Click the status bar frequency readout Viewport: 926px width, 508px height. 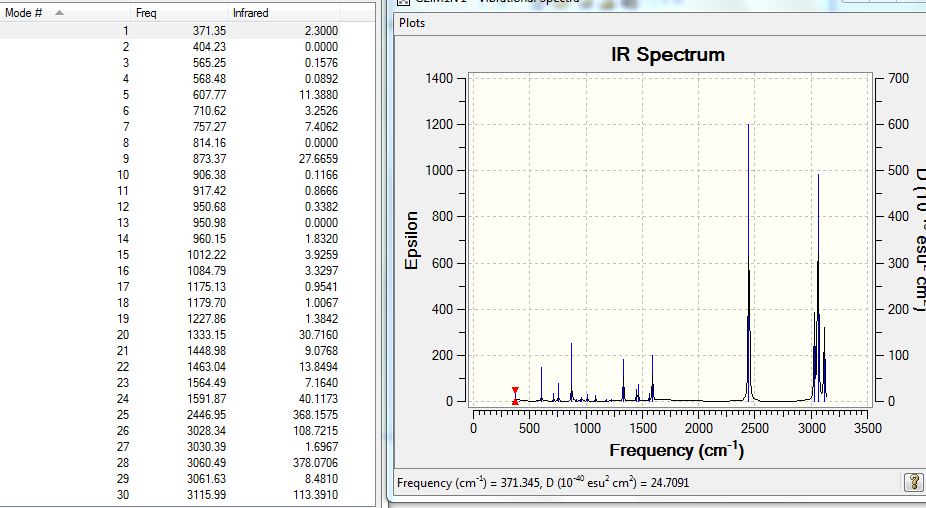point(543,483)
